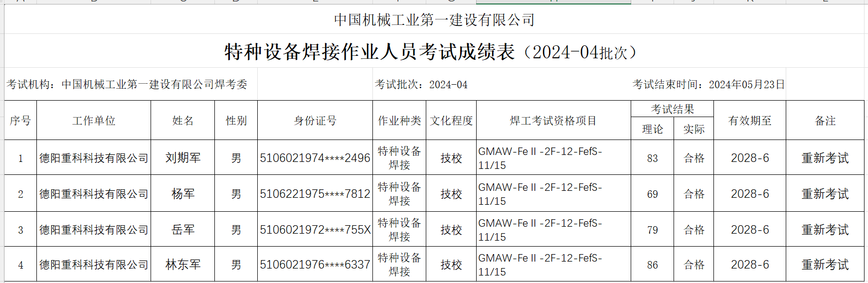Image resolution: width=868 pixels, height=283 pixels.
Task: Click sequence number 4 cell
Action: coord(20,264)
